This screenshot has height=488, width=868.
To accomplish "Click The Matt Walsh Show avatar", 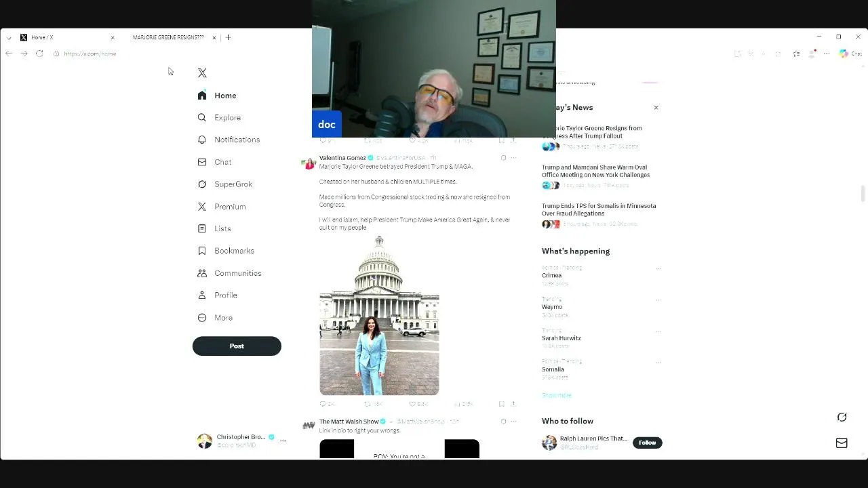I will [309, 426].
